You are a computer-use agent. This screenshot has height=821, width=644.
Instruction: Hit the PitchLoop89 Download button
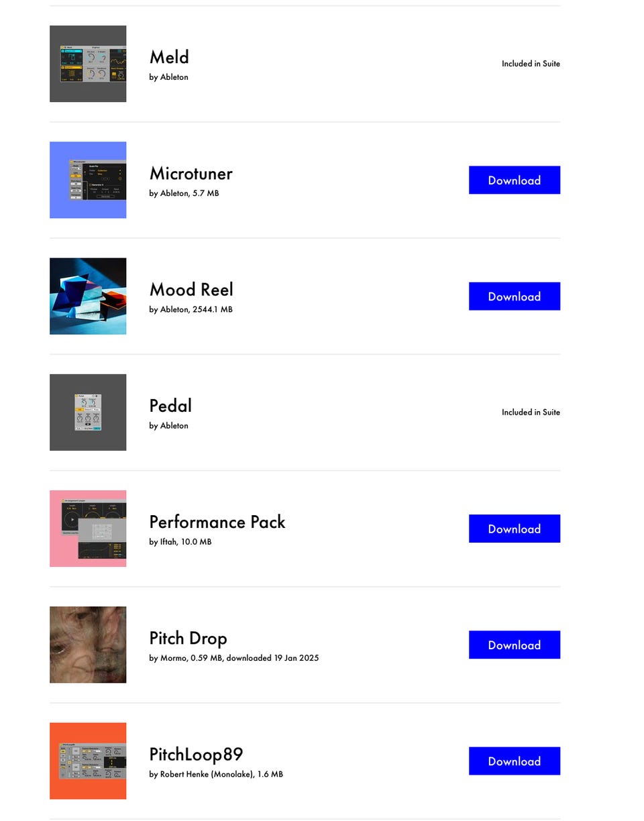pos(514,761)
